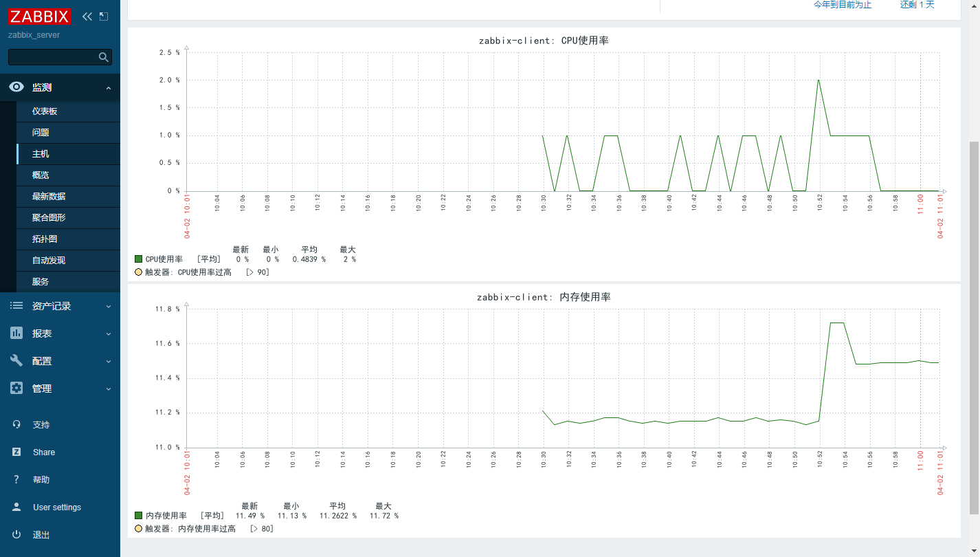Viewport: 980px width, 557px height.
Task: Click the CPU peak at 10:52
Action: click(818, 80)
